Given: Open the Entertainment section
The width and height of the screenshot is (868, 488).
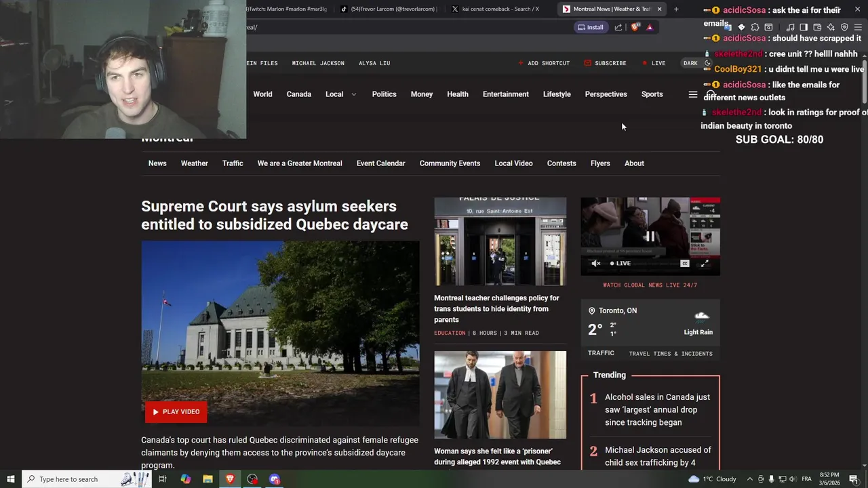Looking at the screenshot, I should click(505, 94).
